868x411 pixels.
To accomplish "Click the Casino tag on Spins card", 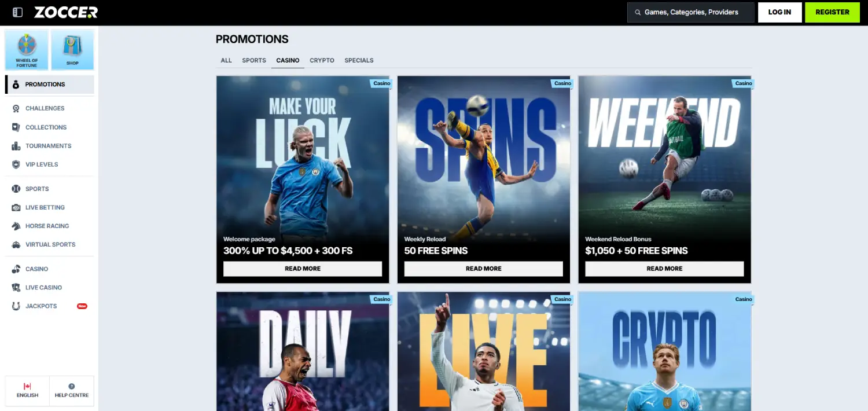I will click(x=562, y=83).
